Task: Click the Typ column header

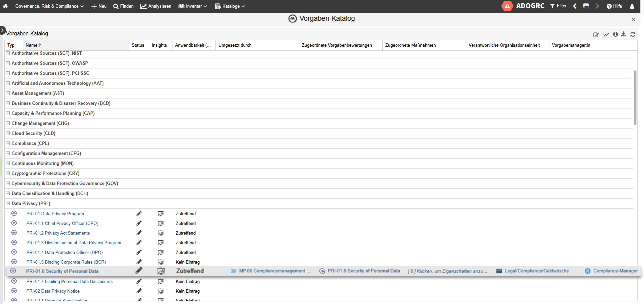Action: click(13, 45)
